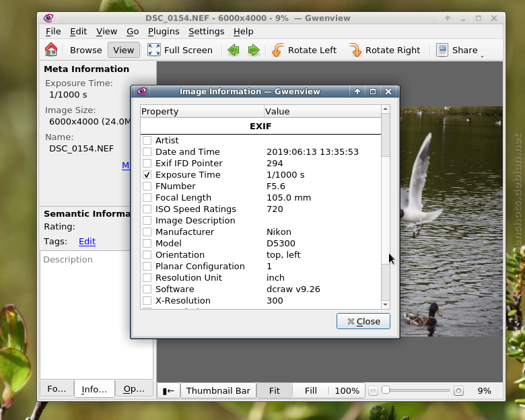
Task: Open the Settings menu
Action: 206,31
